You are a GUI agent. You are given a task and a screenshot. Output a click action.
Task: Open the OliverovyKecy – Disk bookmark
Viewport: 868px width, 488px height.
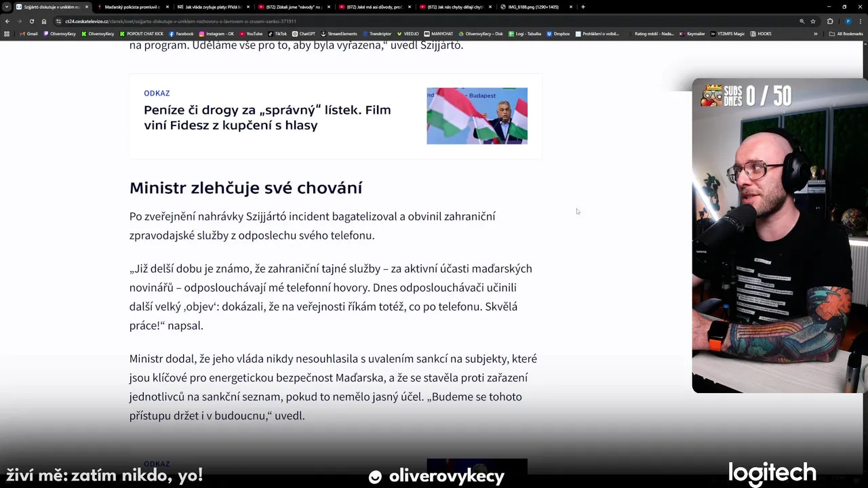(x=481, y=33)
